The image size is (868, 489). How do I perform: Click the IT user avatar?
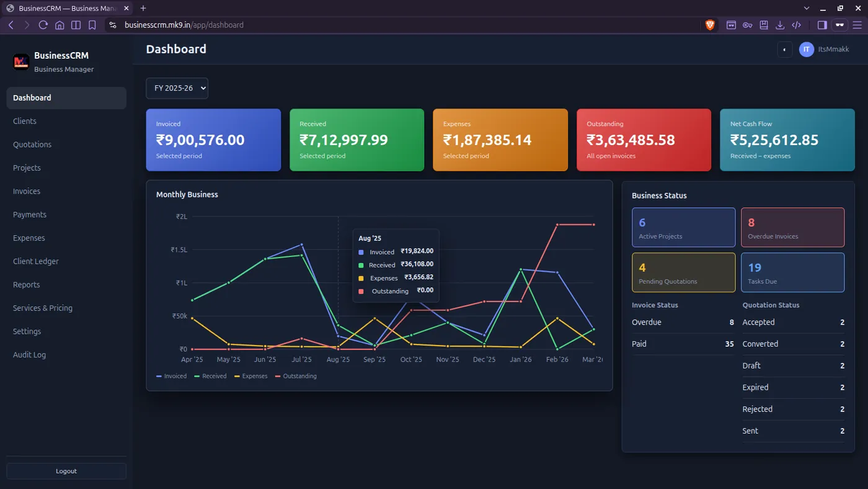click(806, 50)
